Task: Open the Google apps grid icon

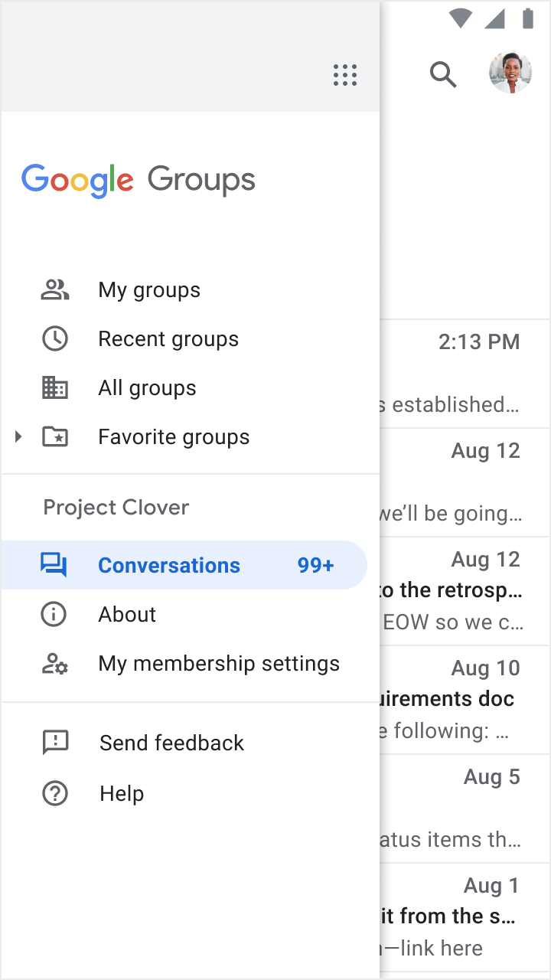Action: pyautogui.click(x=345, y=75)
